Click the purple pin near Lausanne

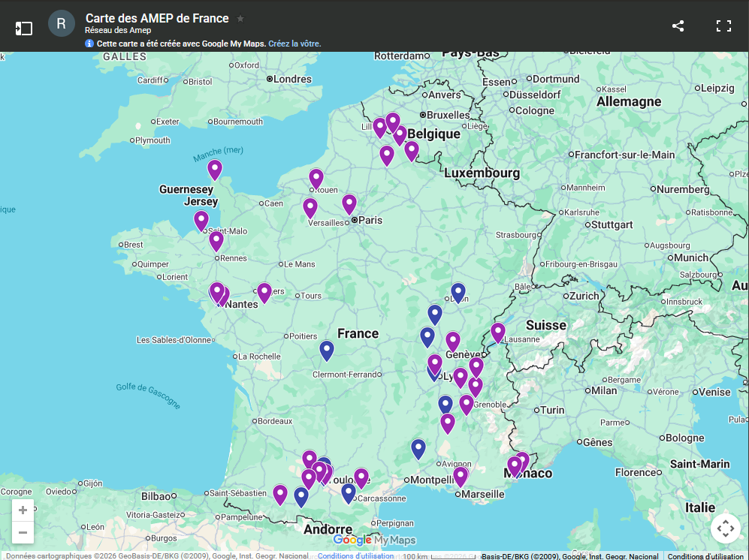pyautogui.click(x=498, y=332)
